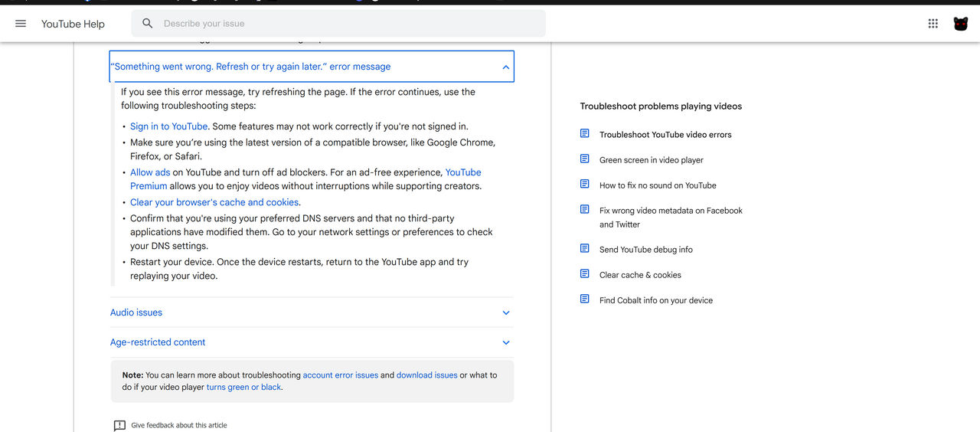Focus the Describe your issue search field
Viewport: 980px width, 432px height.
[x=338, y=24]
